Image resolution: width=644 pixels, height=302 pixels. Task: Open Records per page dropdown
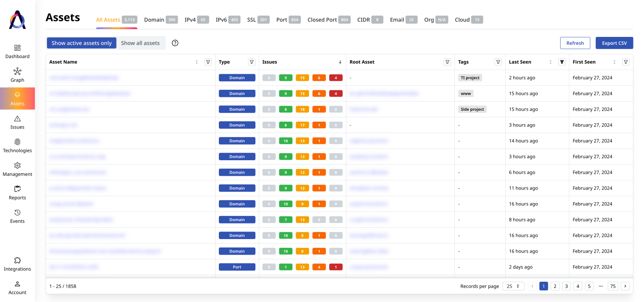click(513, 286)
